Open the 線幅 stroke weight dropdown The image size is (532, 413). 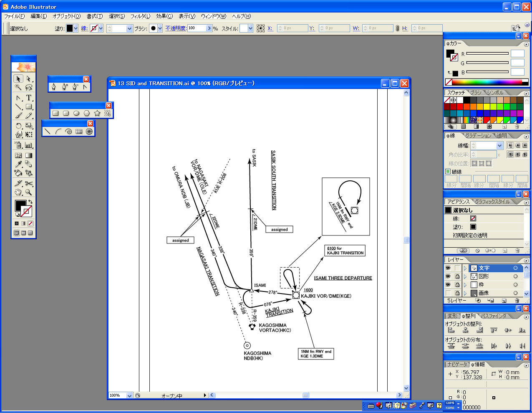point(500,145)
